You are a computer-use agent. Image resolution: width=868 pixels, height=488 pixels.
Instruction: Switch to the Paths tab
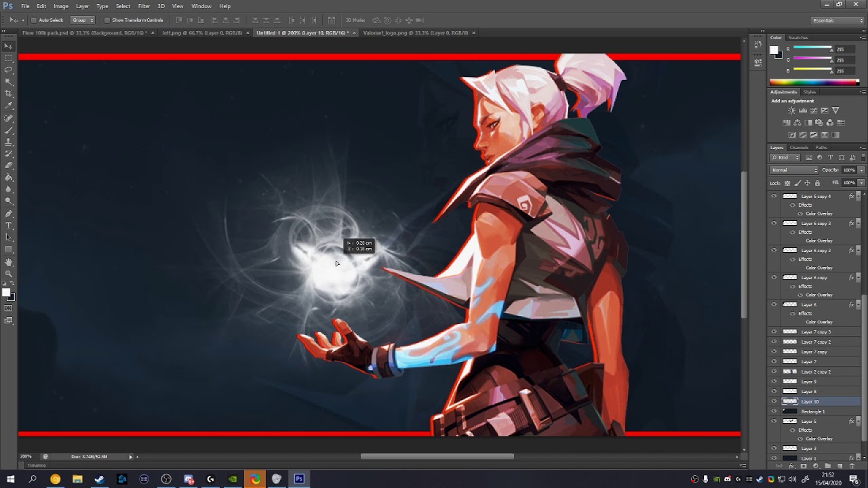coord(821,147)
